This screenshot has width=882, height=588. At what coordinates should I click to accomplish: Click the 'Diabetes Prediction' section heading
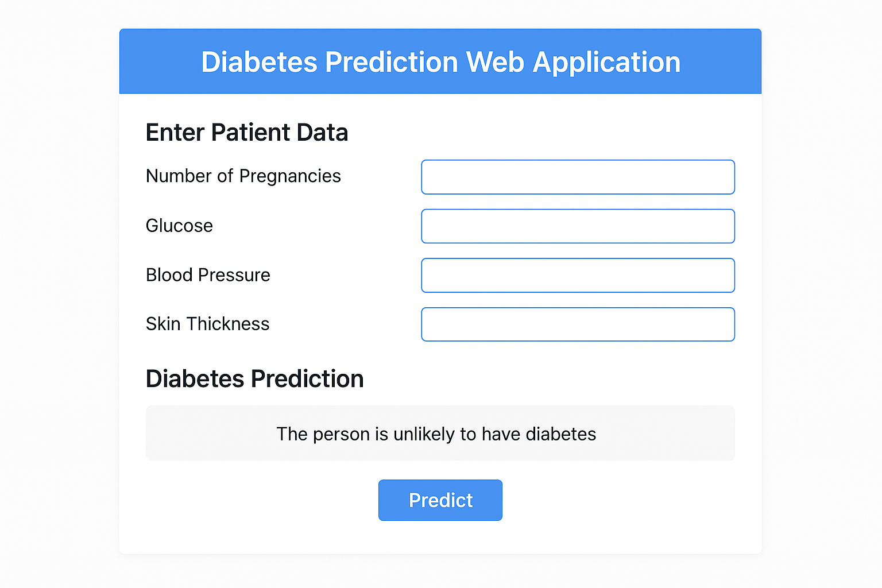(254, 378)
